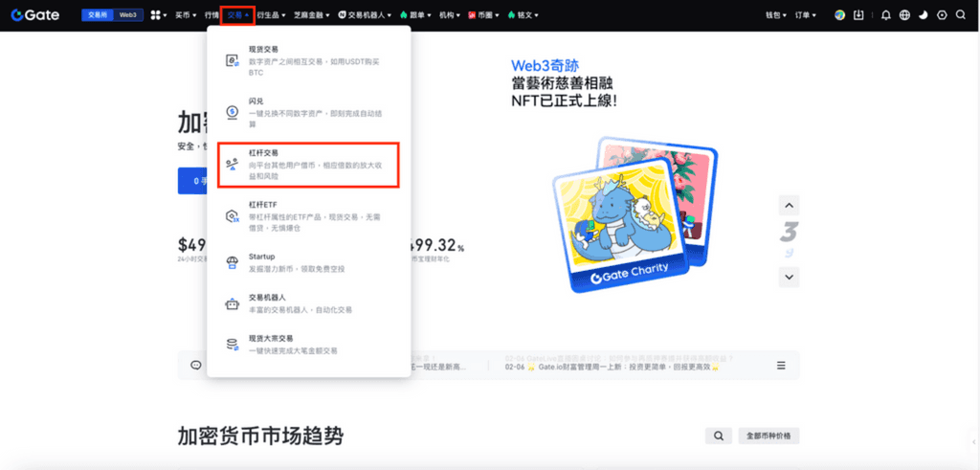Click the 全部币种价格 button
The height and width of the screenshot is (470, 980).
pos(769,436)
